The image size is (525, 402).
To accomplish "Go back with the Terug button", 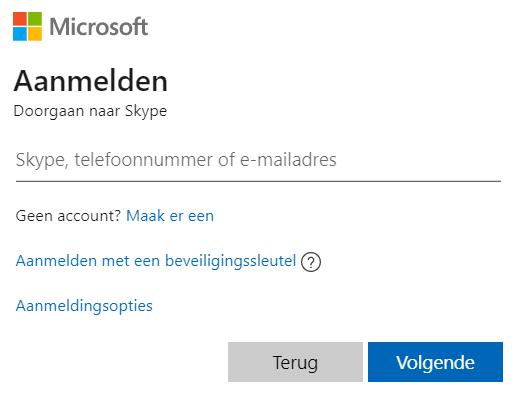I will (x=295, y=362).
